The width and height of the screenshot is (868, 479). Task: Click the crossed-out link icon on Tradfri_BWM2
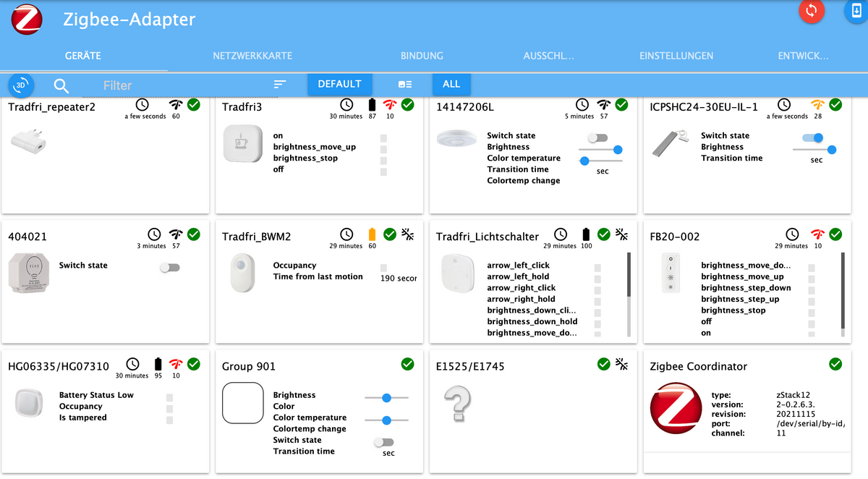pyautogui.click(x=408, y=234)
